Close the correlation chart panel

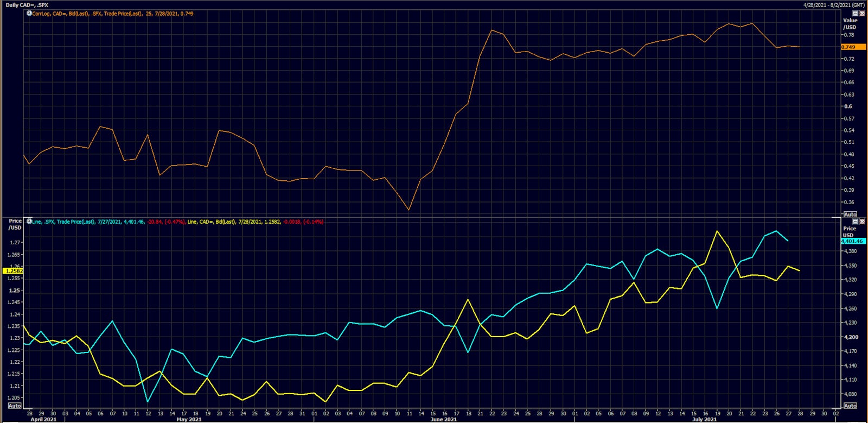[862, 14]
